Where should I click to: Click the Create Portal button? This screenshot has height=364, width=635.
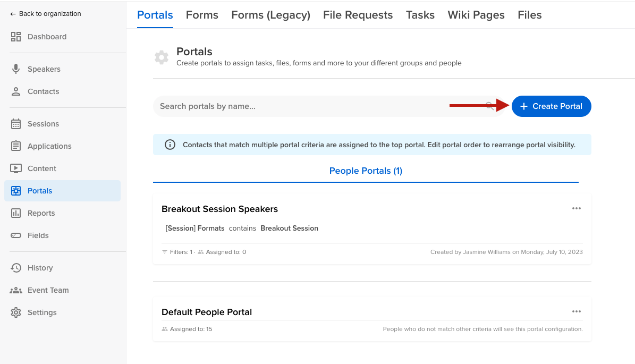(x=551, y=106)
